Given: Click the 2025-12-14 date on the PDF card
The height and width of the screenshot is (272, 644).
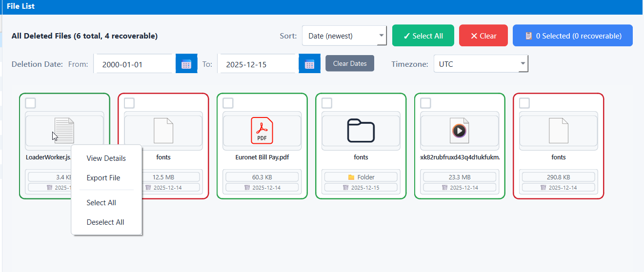Looking at the screenshot, I should 267,188.
